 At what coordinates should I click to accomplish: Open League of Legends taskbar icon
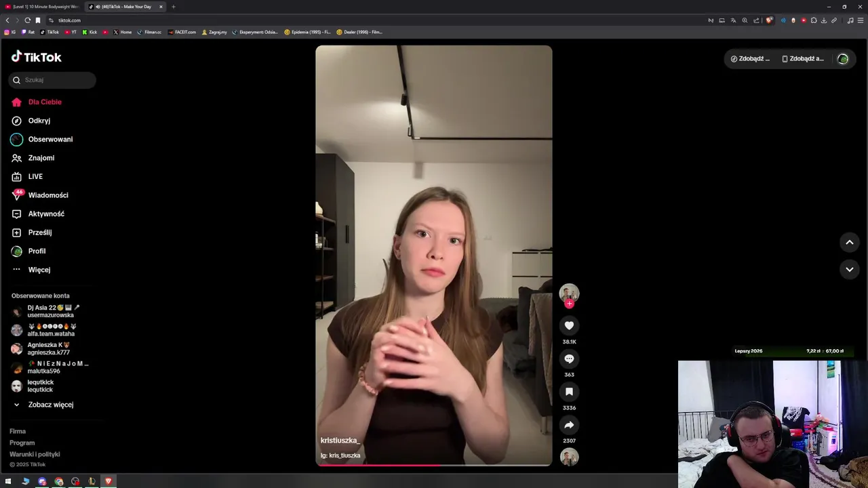92,481
